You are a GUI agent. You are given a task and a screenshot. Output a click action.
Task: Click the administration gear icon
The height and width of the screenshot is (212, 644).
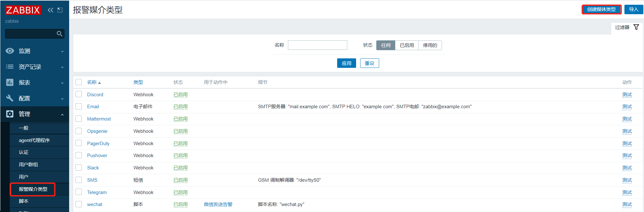[x=10, y=114]
